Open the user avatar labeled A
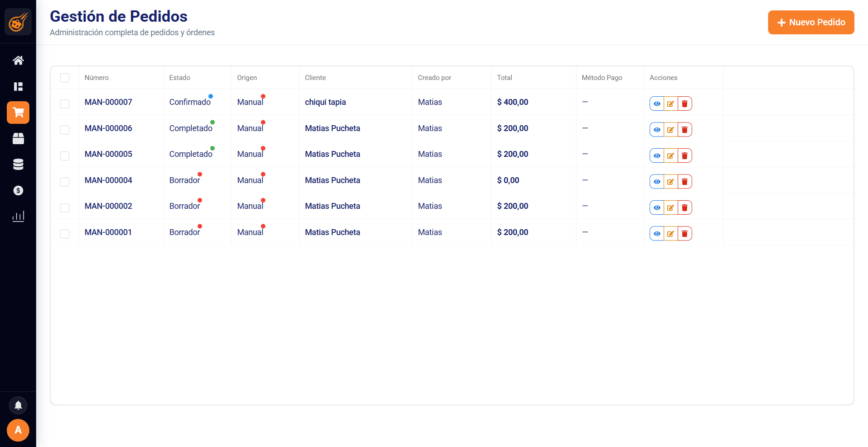The image size is (868, 447). click(18, 430)
